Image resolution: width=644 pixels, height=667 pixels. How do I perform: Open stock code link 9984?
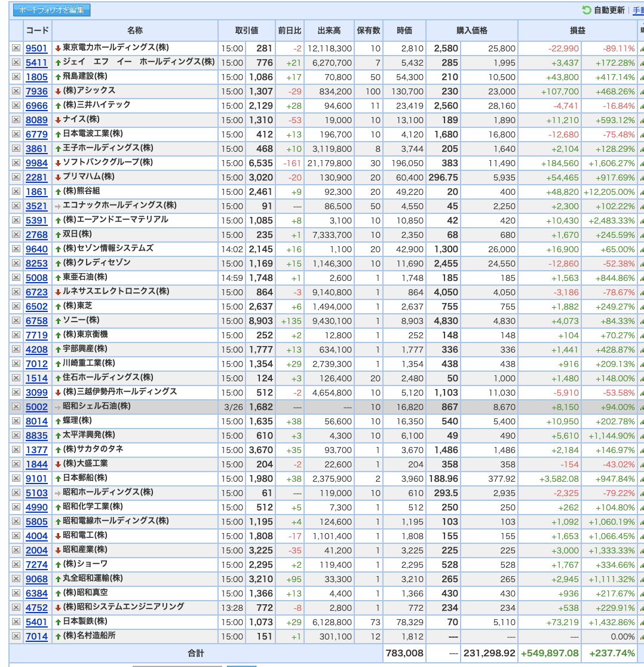click(36, 163)
